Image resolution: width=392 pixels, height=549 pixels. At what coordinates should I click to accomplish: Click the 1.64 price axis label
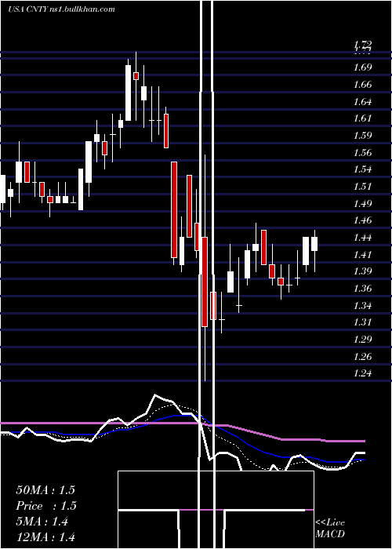(x=362, y=102)
